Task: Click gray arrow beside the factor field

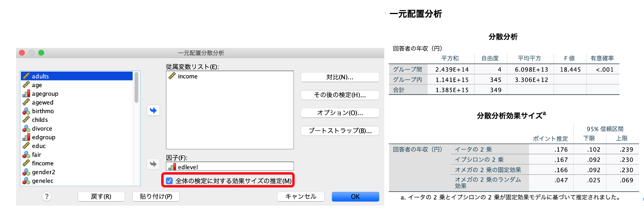Action: click(x=153, y=164)
